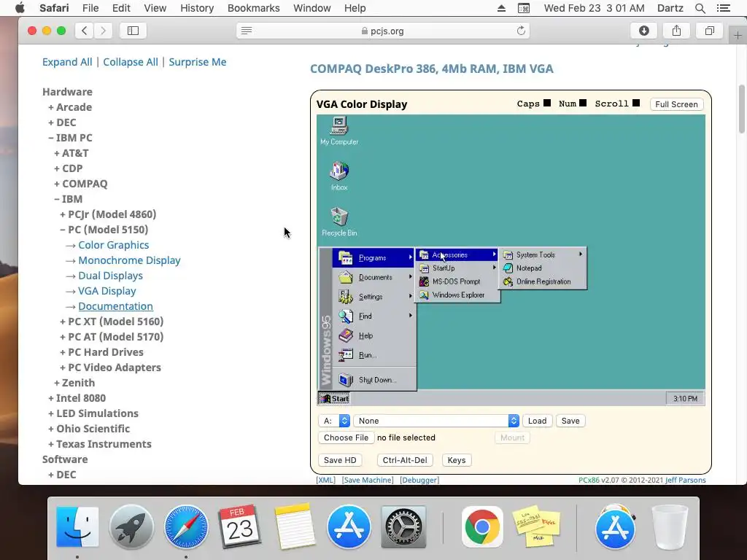Image resolution: width=747 pixels, height=560 pixels.
Task: Open Documents in the Start menu
Action: [374, 277]
